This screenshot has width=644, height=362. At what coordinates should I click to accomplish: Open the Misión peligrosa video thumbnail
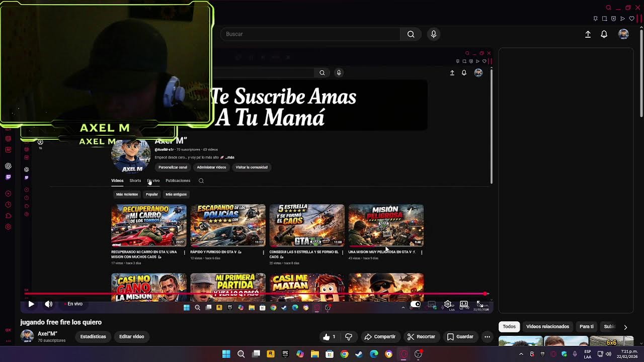[386, 225]
